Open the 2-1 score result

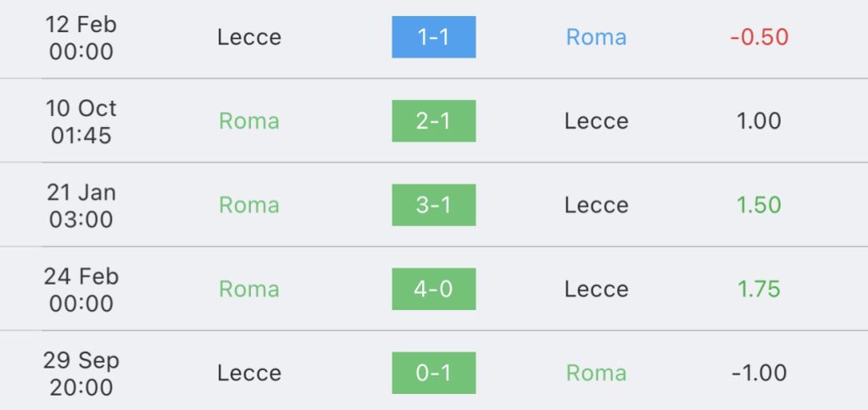tap(433, 120)
